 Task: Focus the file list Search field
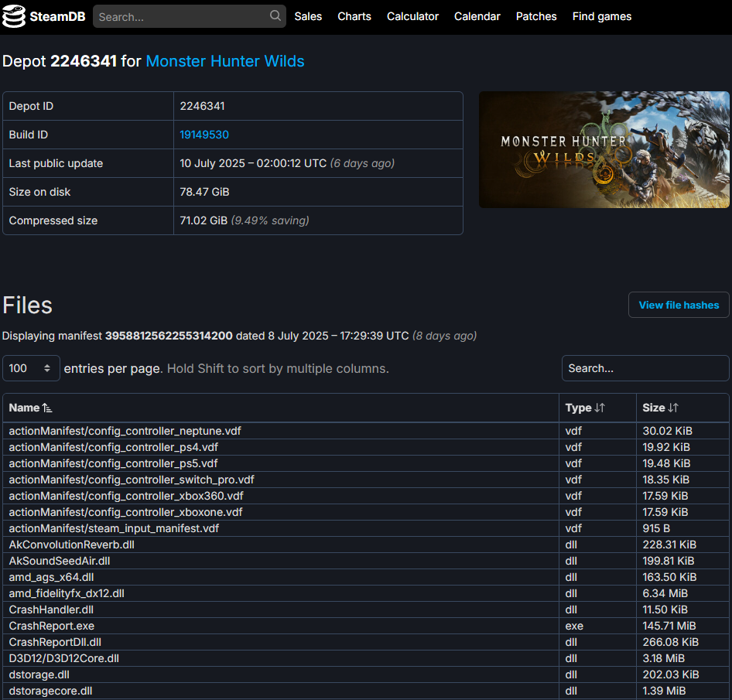tap(645, 368)
